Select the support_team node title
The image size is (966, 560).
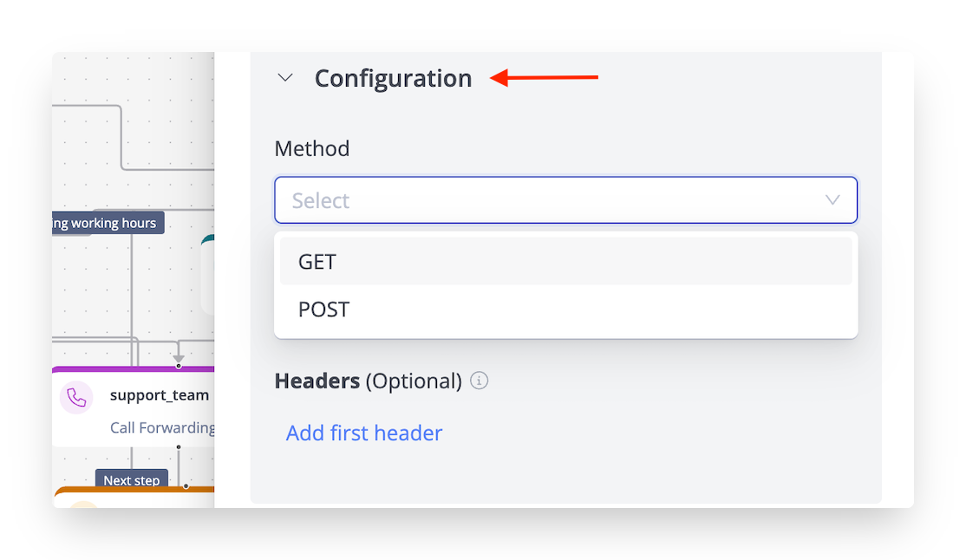click(160, 395)
